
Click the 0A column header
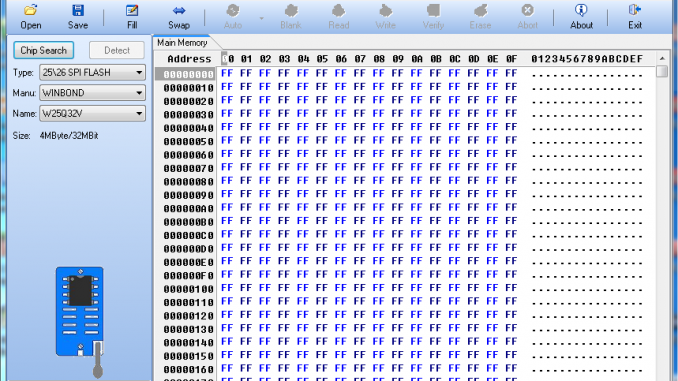tap(416, 59)
